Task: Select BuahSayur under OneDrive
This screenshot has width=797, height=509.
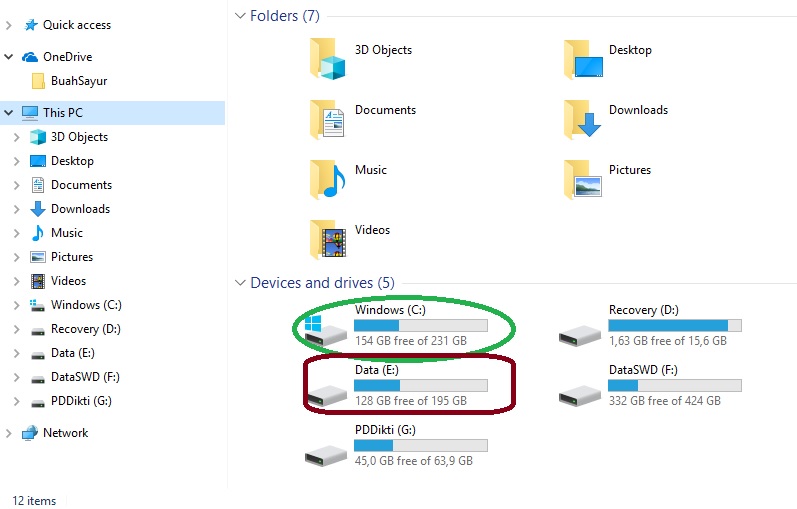Action: click(x=78, y=81)
